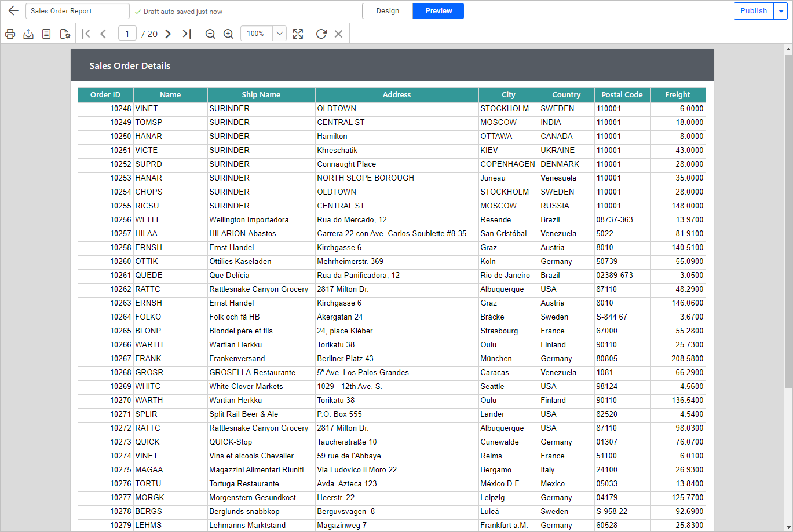Zoom in on the report preview

(x=228, y=34)
